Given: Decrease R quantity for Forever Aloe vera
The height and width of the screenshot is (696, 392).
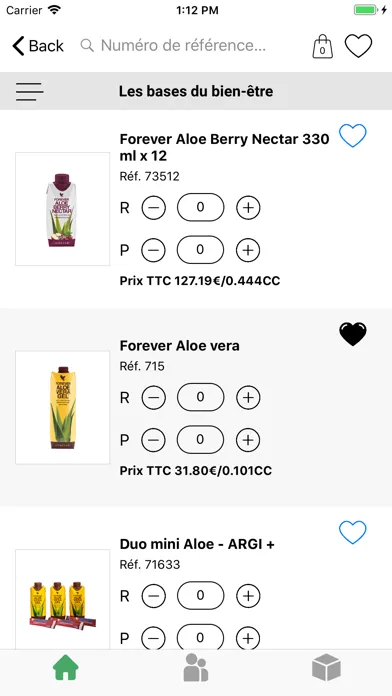Looking at the screenshot, I should [154, 397].
